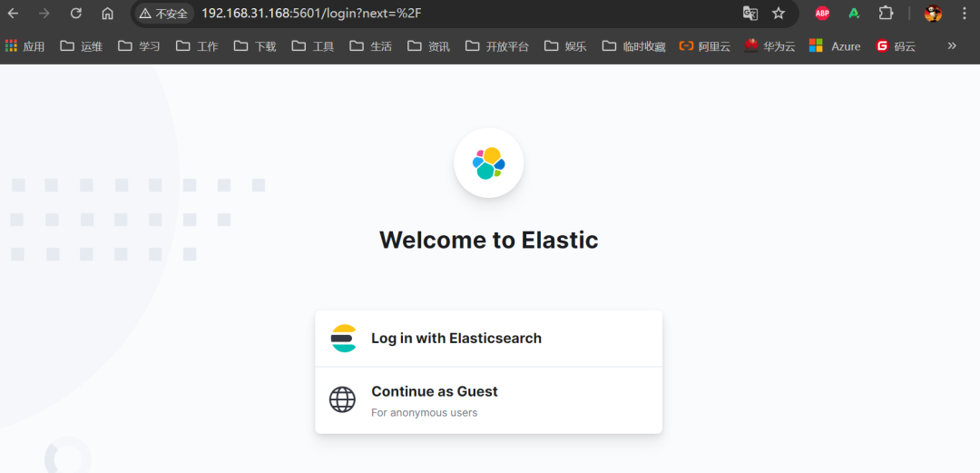This screenshot has height=473, width=980.
Task: Reload the current page
Action: click(x=76, y=13)
